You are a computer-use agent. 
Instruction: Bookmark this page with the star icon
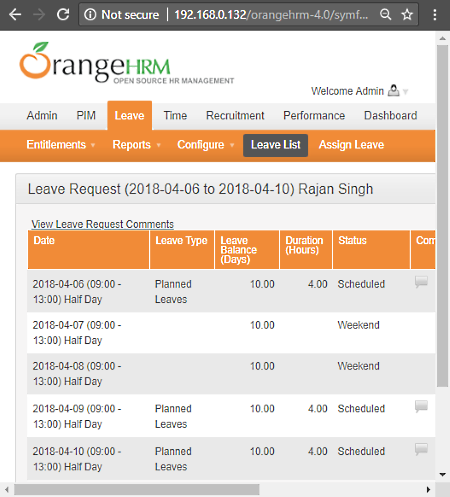coord(407,15)
